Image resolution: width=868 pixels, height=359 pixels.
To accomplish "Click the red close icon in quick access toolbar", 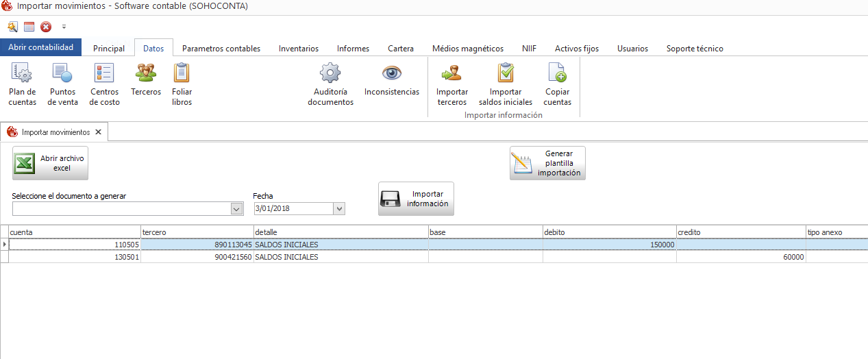I will coord(46,27).
